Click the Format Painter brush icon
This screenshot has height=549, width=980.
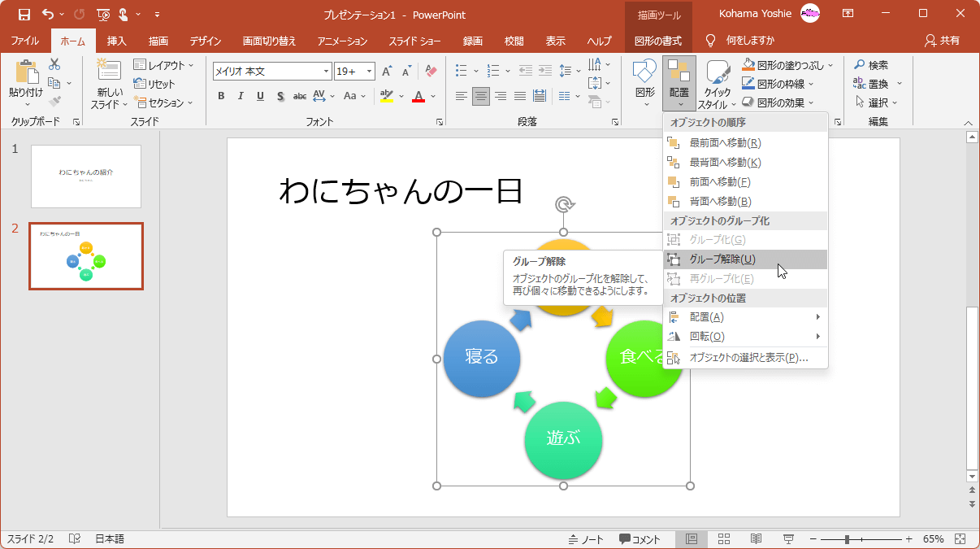[54, 102]
